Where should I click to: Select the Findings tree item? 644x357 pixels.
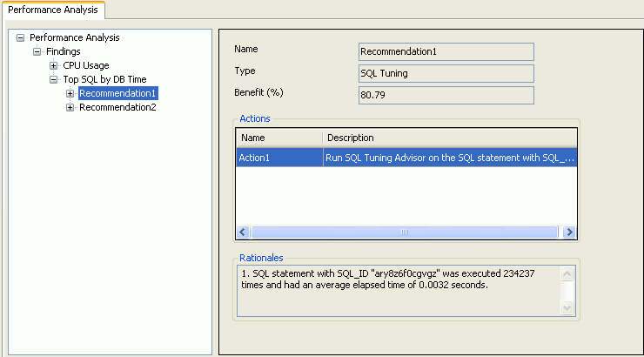point(64,51)
